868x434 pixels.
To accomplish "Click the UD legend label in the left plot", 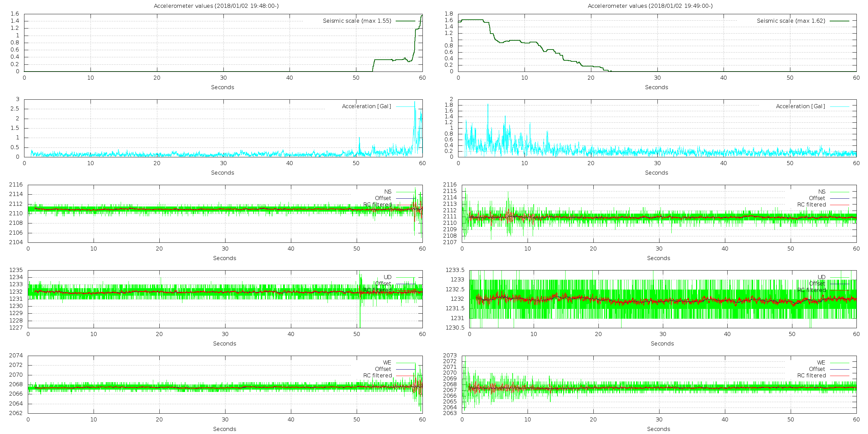I will [x=388, y=277].
